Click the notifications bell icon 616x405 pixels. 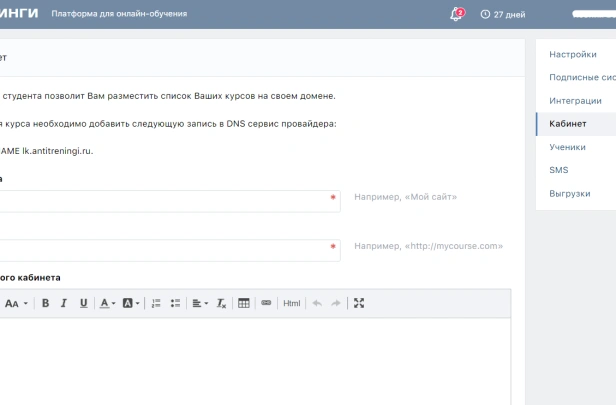coord(456,14)
